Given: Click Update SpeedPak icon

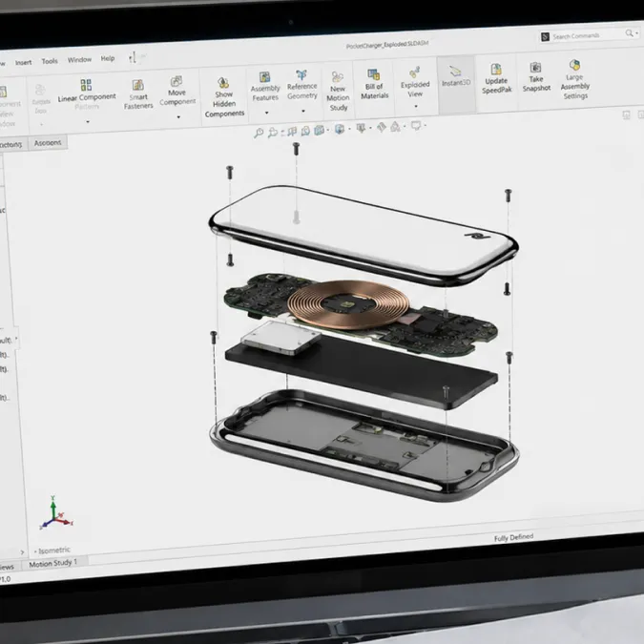Looking at the screenshot, I should [x=496, y=69].
